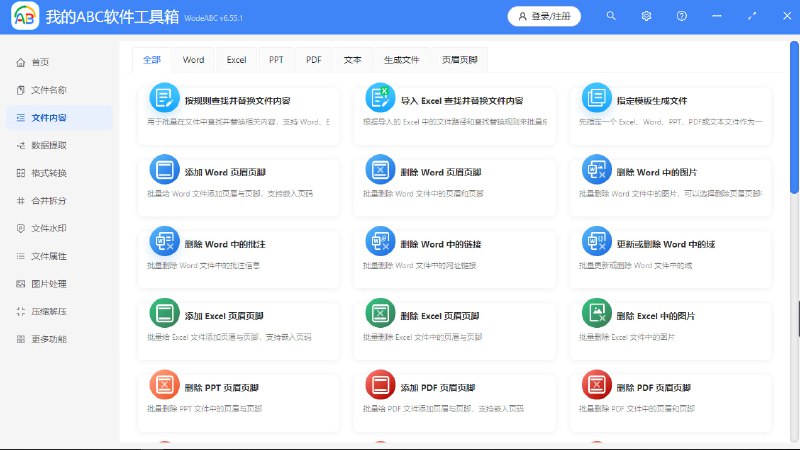Screen dimensions: 800x450
Task: Click the search magnifier icon in title bar
Action: click(x=612, y=16)
